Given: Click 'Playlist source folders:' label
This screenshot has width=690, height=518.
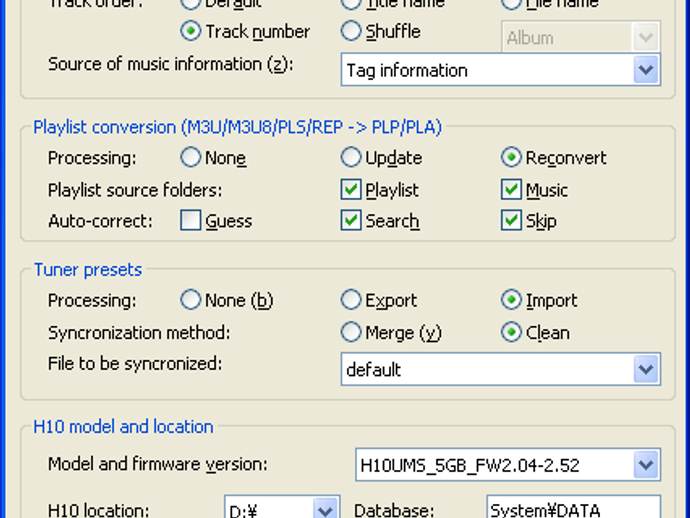Looking at the screenshot, I should click(x=135, y=190).
